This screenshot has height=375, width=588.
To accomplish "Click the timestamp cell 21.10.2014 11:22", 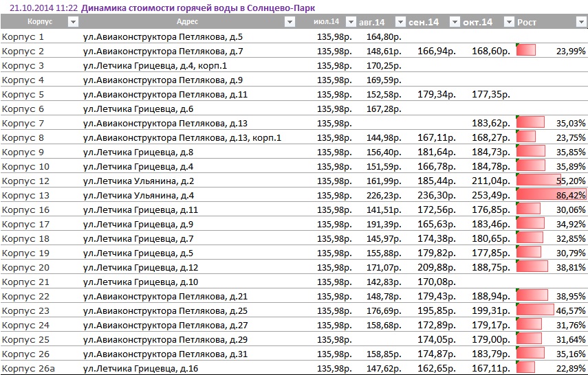I will [43, 8].
